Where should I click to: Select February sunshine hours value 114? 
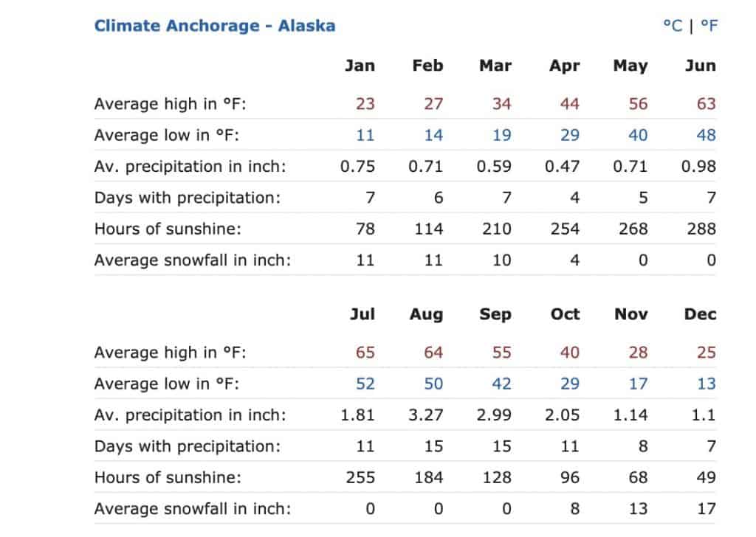(x=429, y=229)
